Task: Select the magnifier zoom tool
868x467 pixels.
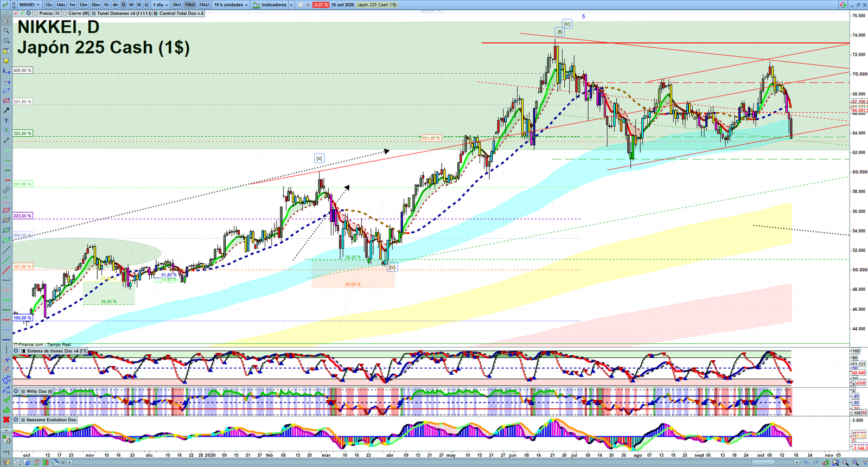Action: tap(7, 30)
